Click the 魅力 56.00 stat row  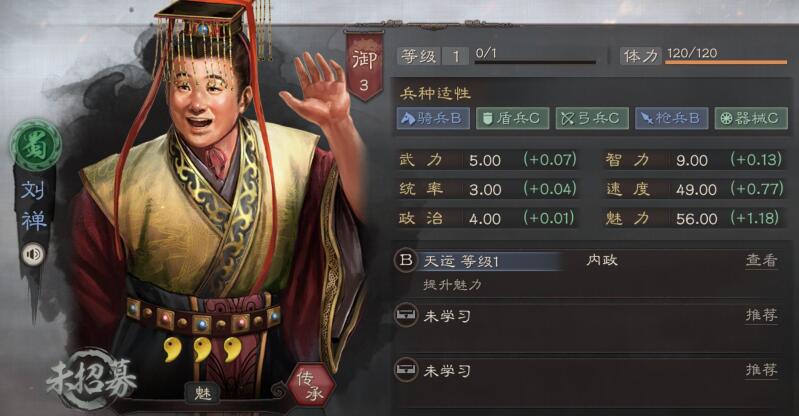click(x=693, y=219)
